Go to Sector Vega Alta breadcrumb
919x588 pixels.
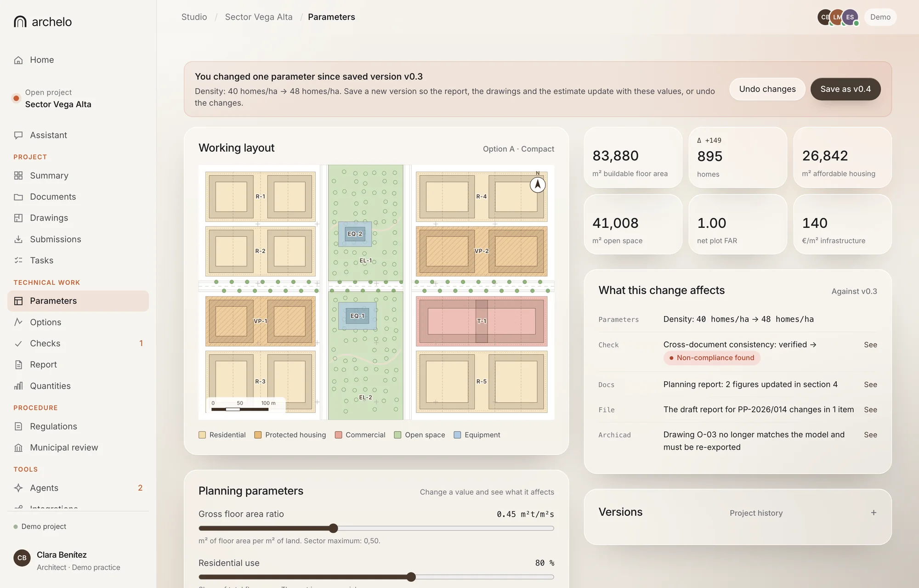(x=259, y=17)
